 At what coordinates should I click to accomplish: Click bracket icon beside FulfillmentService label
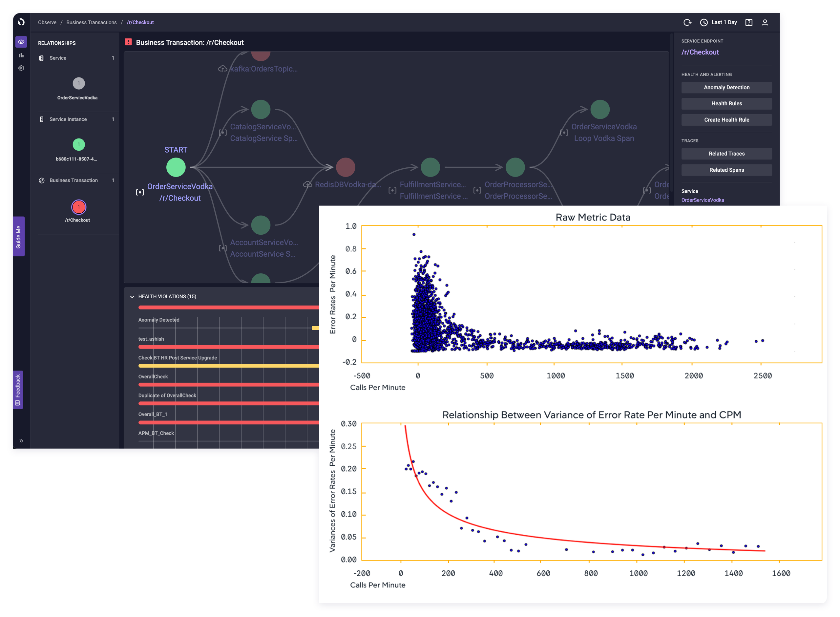(x=392, y=190)
